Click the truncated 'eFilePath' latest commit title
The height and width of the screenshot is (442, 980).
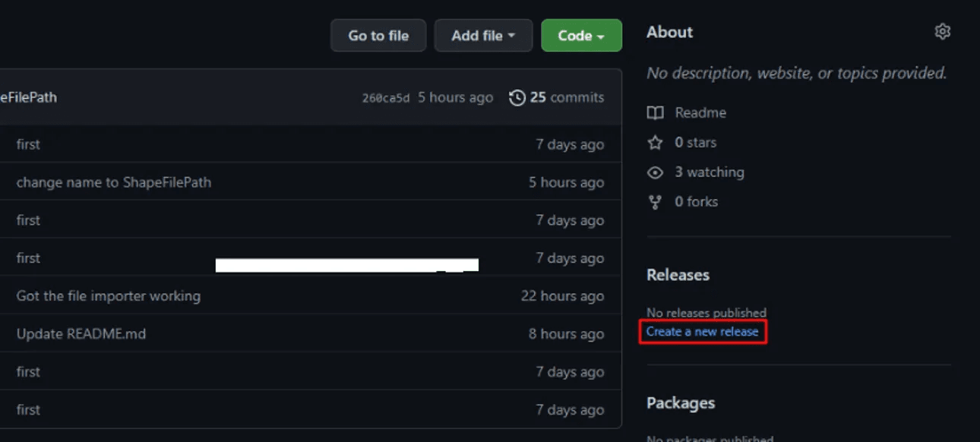pyautogui.click(x=28, y=98)
